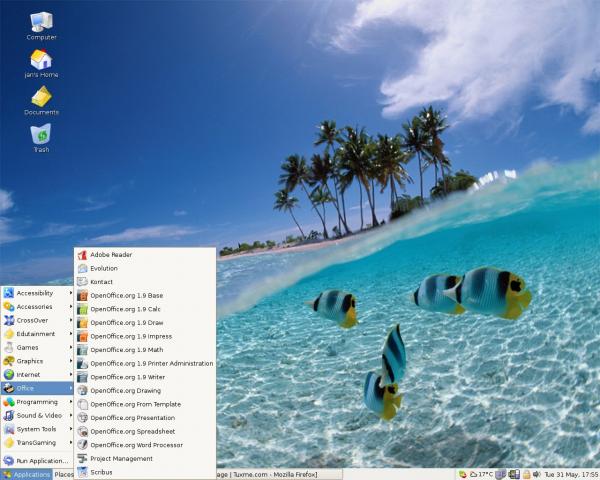This screenshot has height=480, width=600.
Task: Expand the Games submenu
Action: pyautogui.click(x=37, y=348)
